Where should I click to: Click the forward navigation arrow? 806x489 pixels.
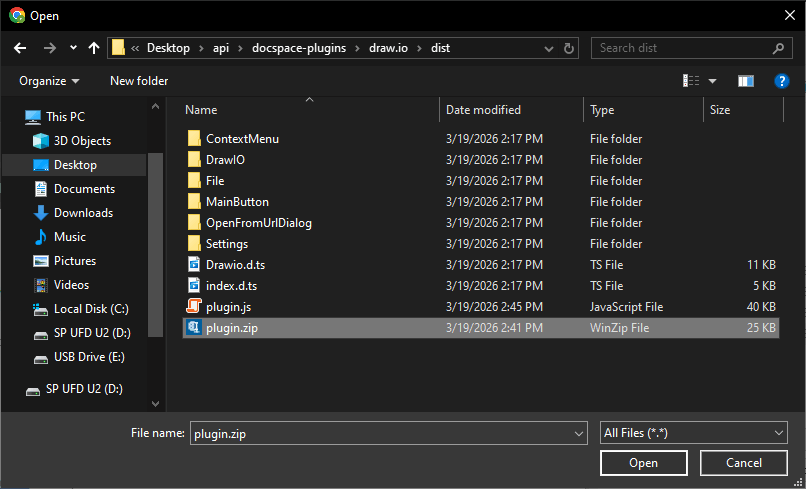[50, 48]
